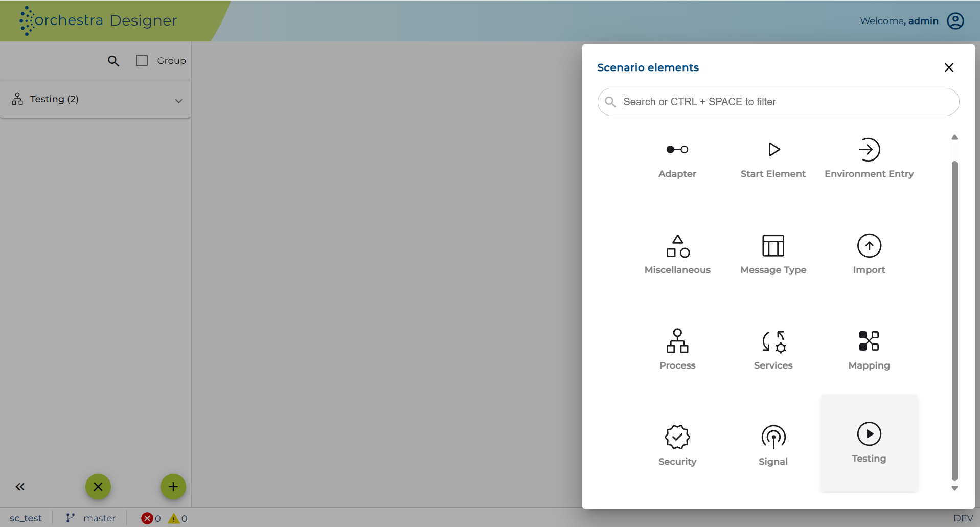Enable the Group checkbox
The width and height of the screenshot is (980, 527).
[x=142, y=61]
